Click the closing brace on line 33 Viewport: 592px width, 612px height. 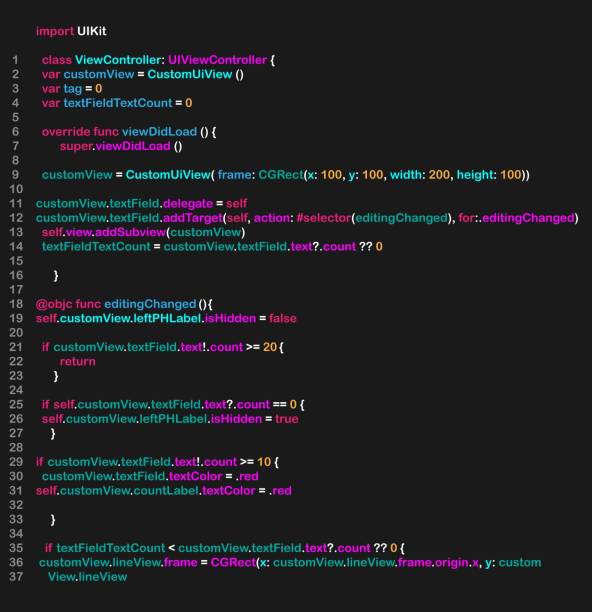click(x=53, y=520)
